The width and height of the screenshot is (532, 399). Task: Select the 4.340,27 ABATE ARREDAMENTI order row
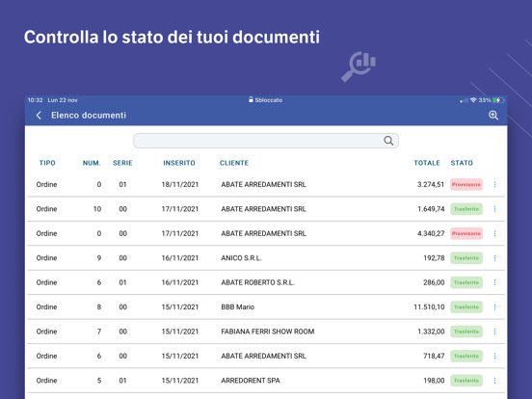point(266,233)
